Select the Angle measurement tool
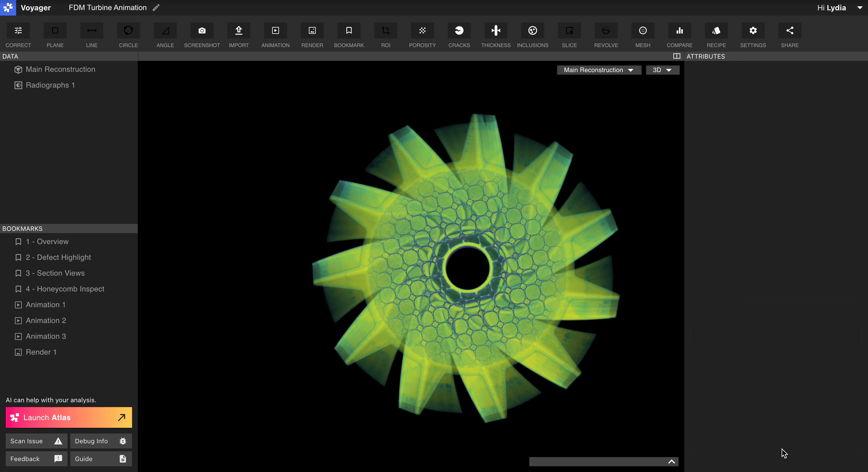This screenshot has width=868, height=472. click(165, 31)
